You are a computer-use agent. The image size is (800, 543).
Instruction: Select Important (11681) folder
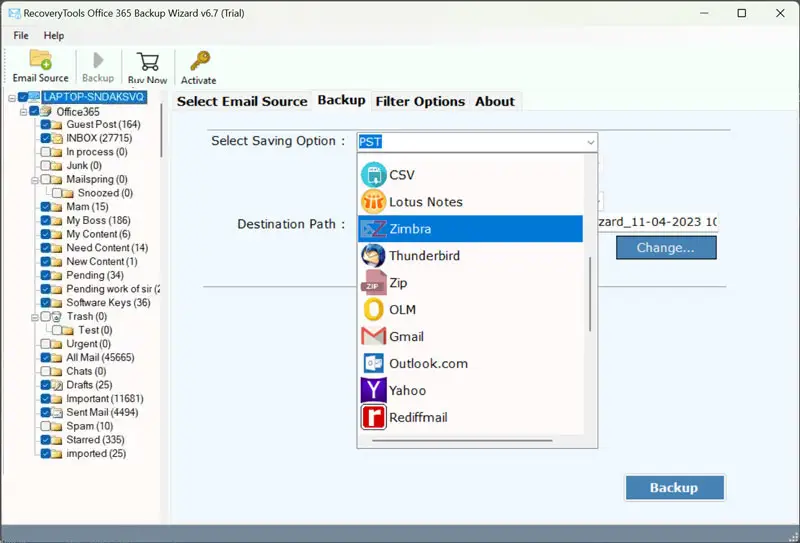pyautogui.click(x=105, y=399)
